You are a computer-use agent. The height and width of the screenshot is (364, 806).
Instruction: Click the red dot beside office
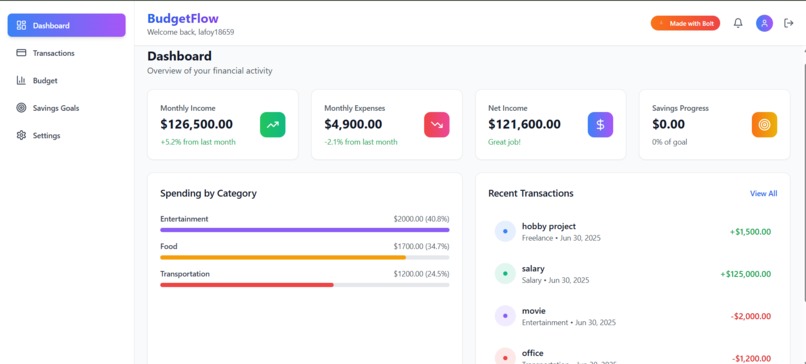(x=505, y=357)
